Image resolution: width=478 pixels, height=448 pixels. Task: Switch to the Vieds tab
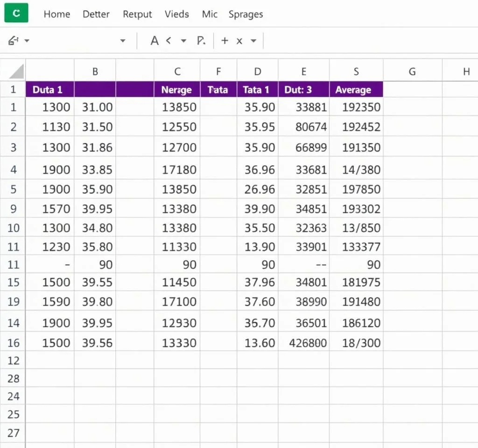pos(177,14)
